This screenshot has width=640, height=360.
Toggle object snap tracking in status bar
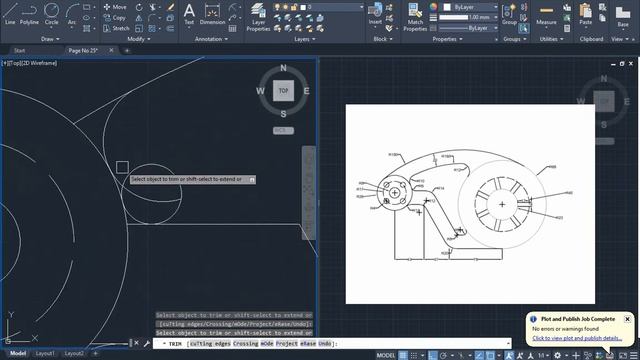click(x=480, y=356)
